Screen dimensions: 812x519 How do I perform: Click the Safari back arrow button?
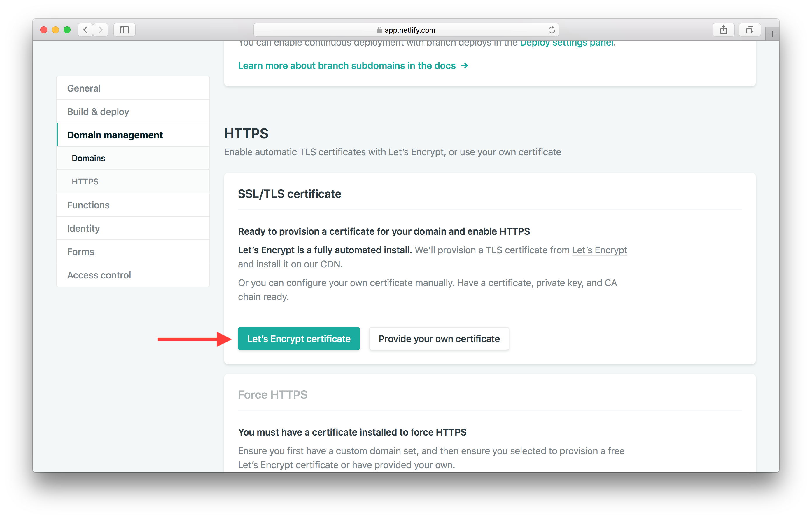[x=86, y=30]
